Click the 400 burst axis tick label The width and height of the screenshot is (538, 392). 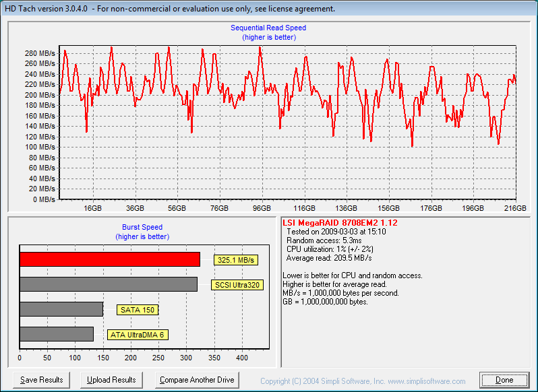242,358
